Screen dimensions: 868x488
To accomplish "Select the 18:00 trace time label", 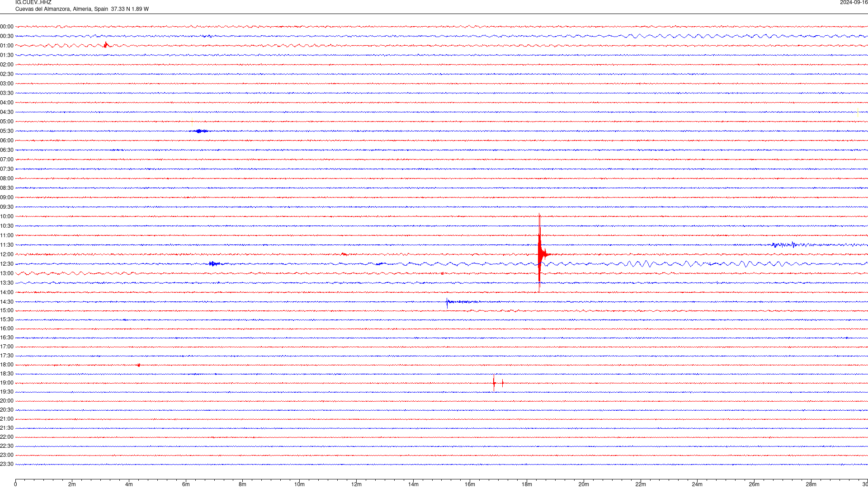I will (7, 365).
